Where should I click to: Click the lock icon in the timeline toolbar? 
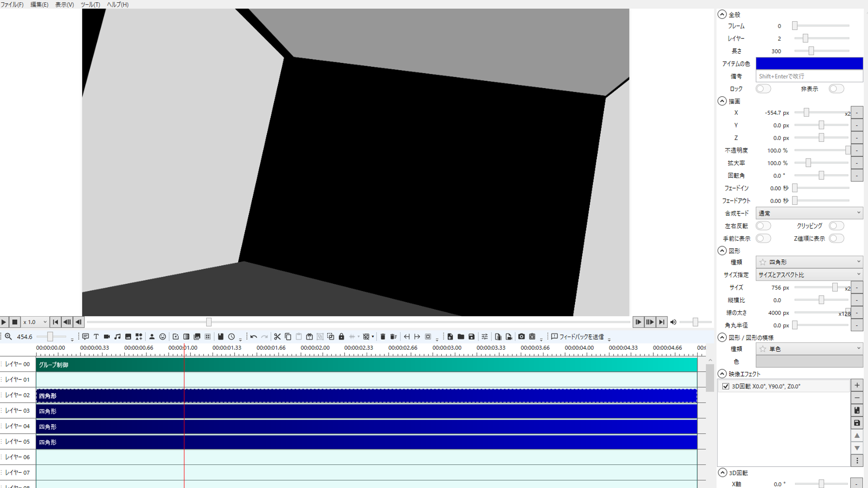341,337
